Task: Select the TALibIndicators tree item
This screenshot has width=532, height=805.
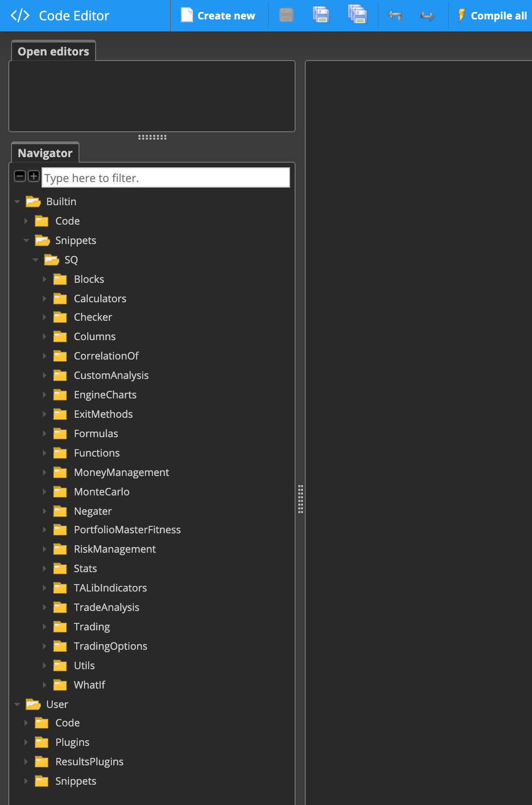Action: coord(110,588)
